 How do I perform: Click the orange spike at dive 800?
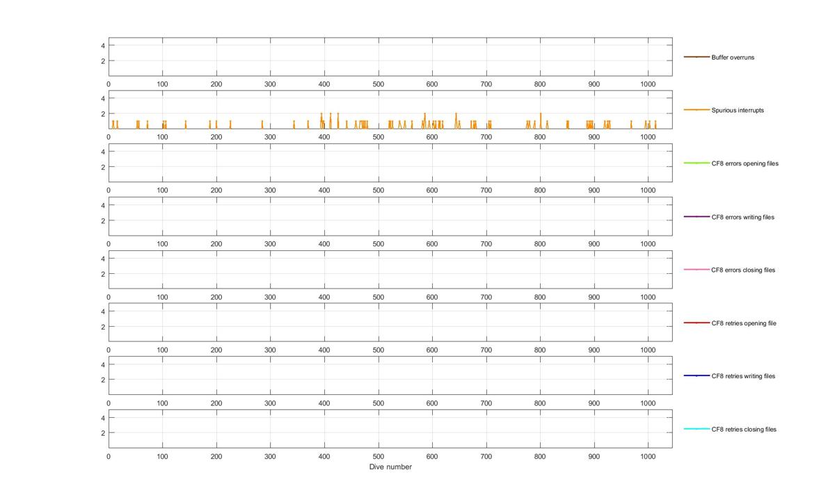click(x=541, y=121)
